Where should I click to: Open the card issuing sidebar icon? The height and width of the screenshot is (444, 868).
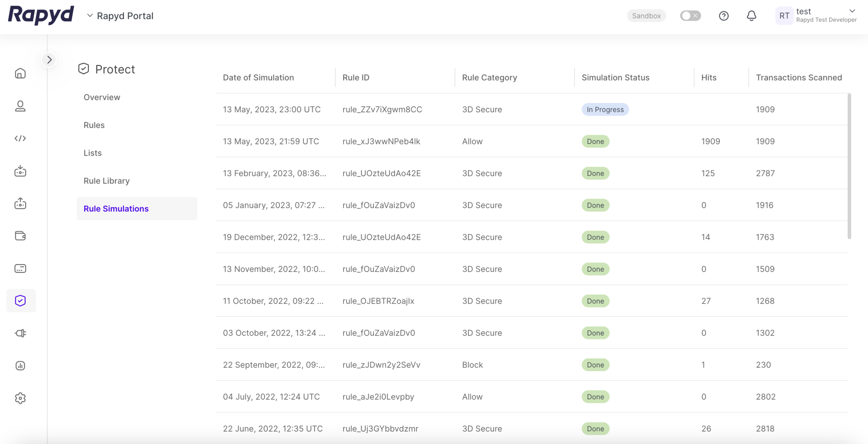(x=20, y=268)
